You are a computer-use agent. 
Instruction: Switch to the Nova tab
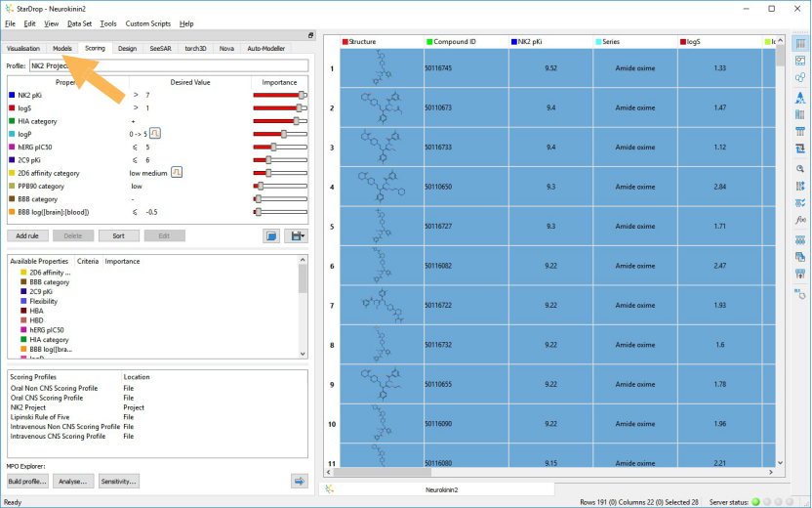pos(226,48)
